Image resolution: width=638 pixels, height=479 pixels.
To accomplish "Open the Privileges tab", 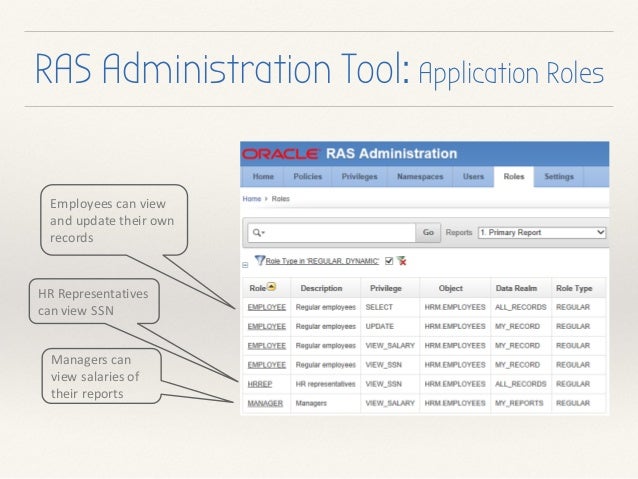I will point(359,177).
